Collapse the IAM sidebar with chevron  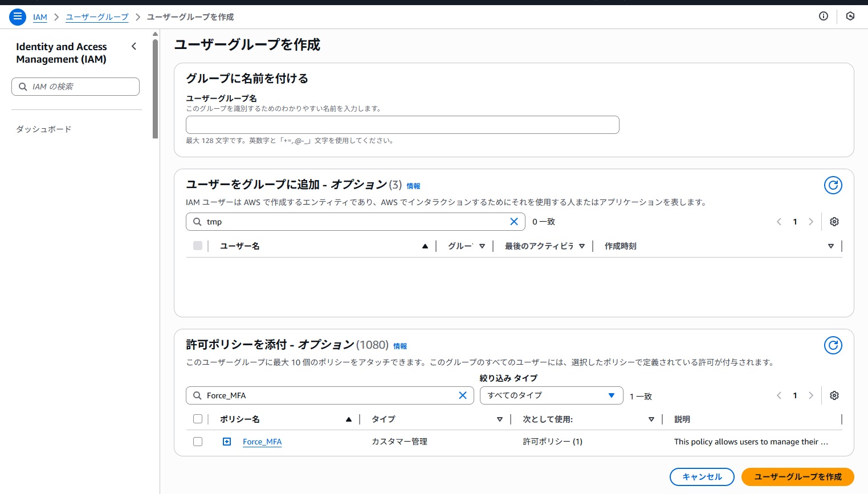134,46
